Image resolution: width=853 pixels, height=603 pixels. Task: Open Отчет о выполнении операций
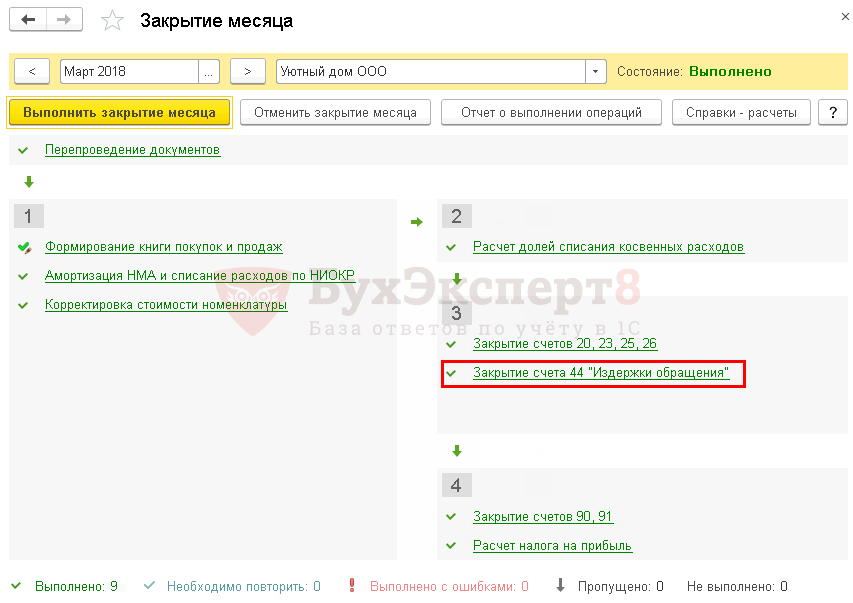[551, 113]
